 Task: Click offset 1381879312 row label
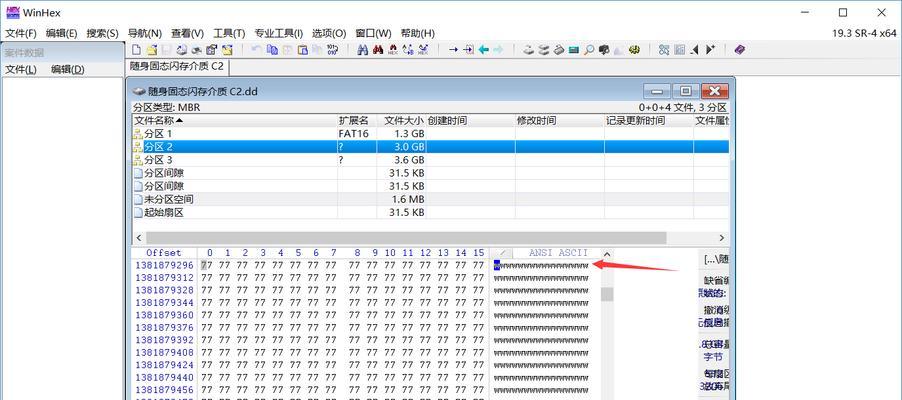tap(165, 278)
